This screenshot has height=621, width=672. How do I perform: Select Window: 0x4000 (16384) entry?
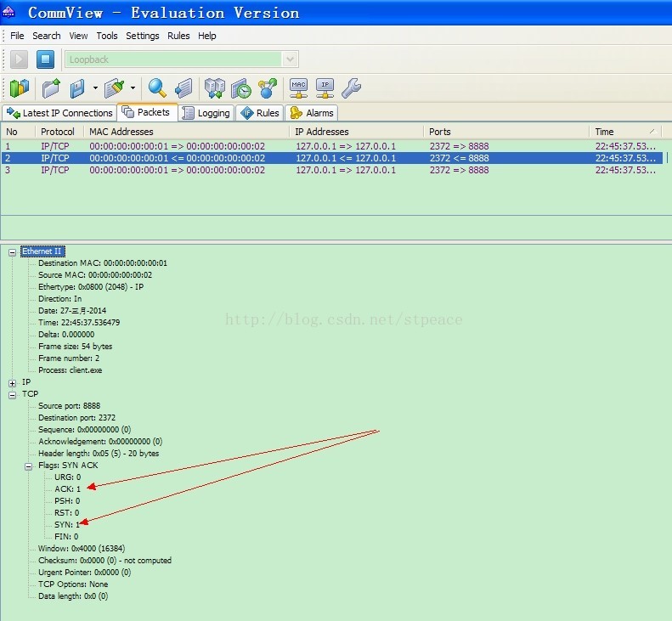(x=82, y=549)
